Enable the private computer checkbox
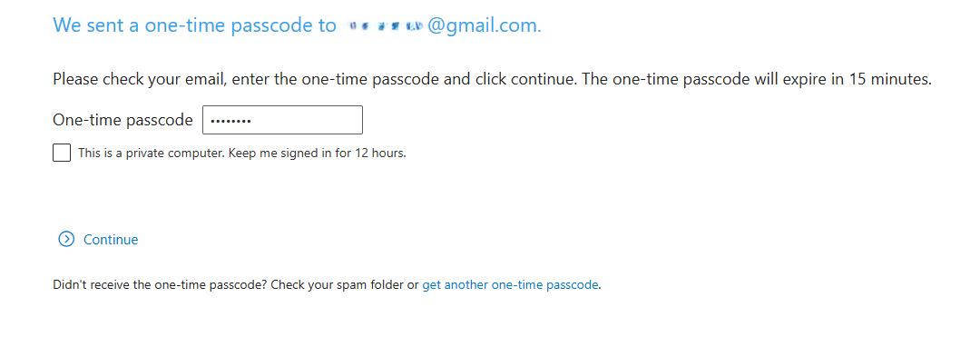Screen dimensions: 980x337 click(x=62, y=153)
